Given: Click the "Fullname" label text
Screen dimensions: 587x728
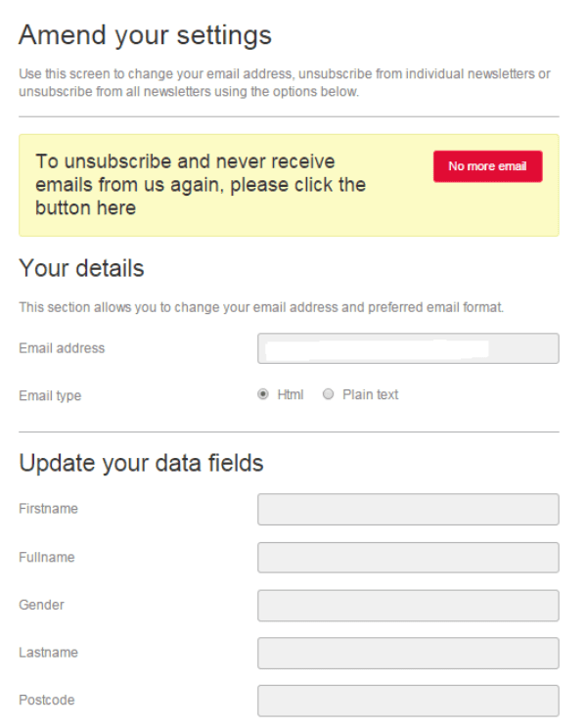Looking at the screenshot, I should coord(47,558).
